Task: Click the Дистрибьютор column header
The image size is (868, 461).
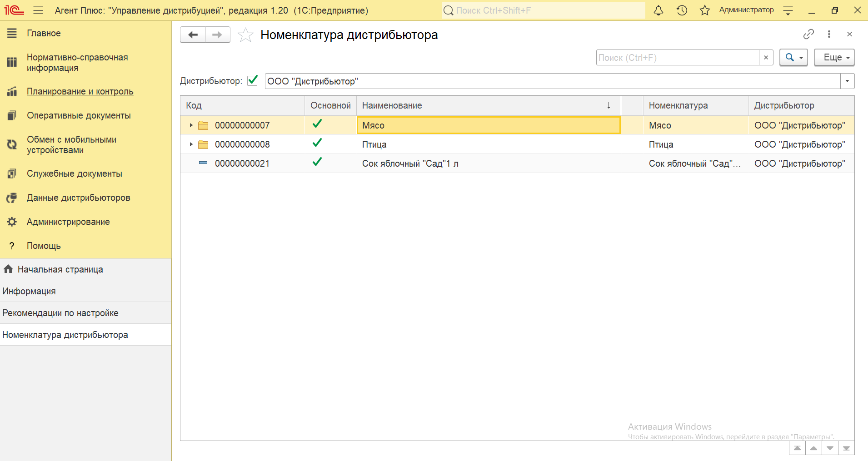Action: [x=802, y=105]
